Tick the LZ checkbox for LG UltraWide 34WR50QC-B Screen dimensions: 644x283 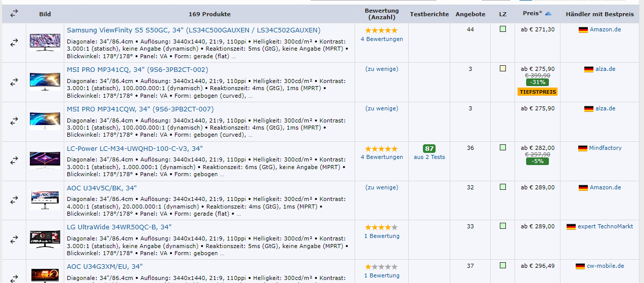(x=503, y=226)
